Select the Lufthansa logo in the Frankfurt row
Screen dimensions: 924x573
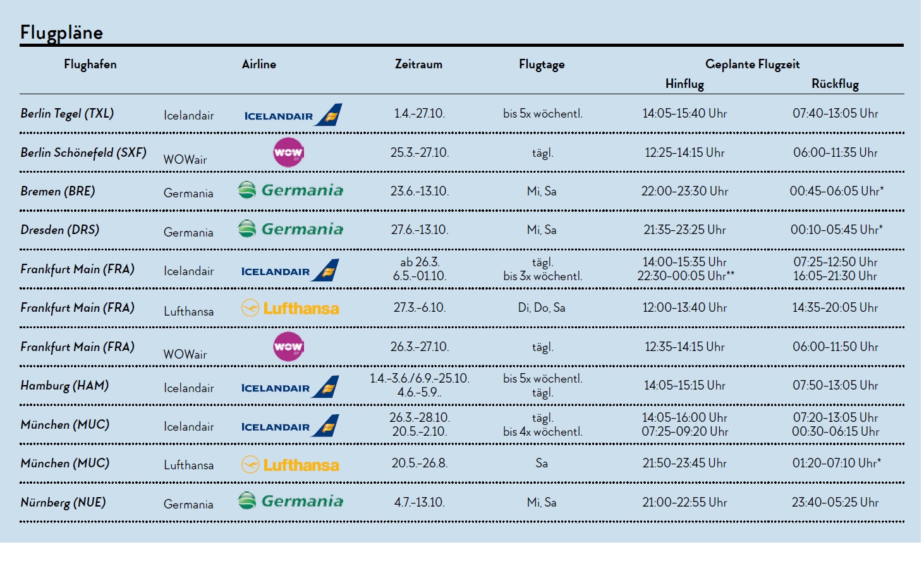point(290,308)
